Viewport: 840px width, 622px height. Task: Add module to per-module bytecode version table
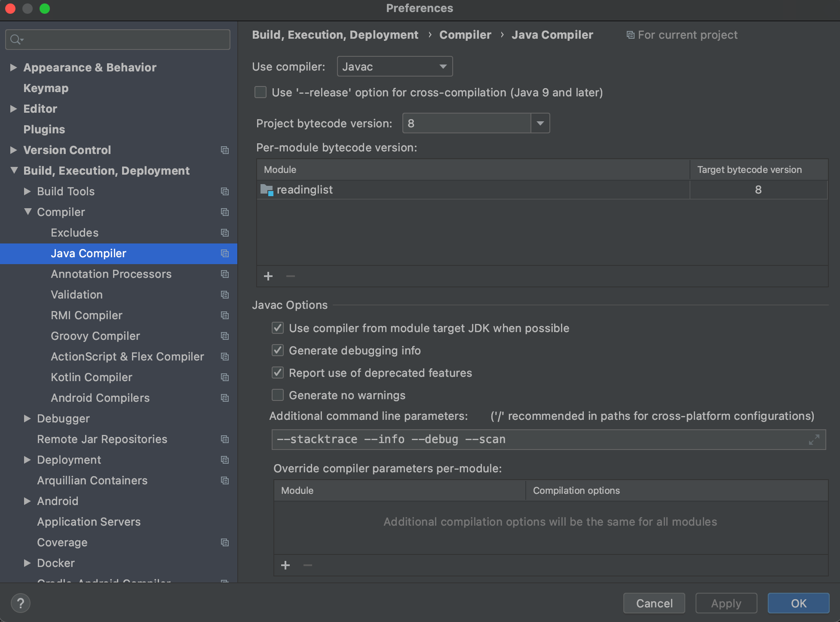point(268,276)
